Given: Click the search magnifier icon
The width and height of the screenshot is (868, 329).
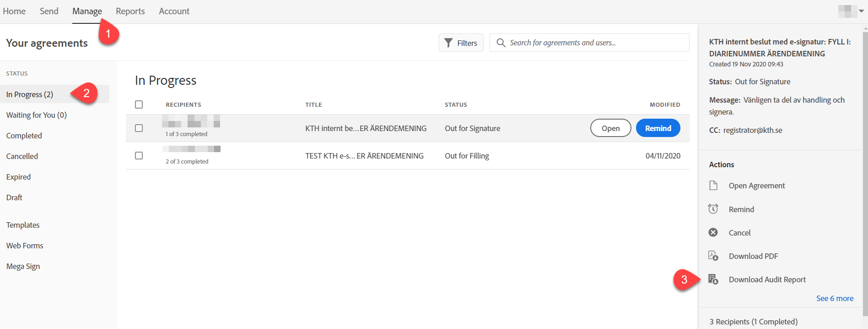Looking at the screenshot, I should click(501, 43).
